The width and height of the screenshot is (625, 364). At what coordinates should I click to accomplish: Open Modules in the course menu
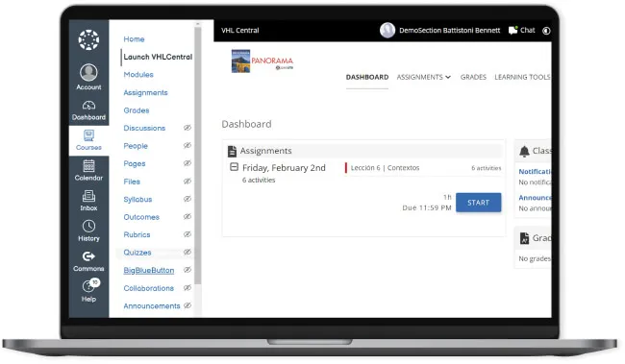point(138,75)
